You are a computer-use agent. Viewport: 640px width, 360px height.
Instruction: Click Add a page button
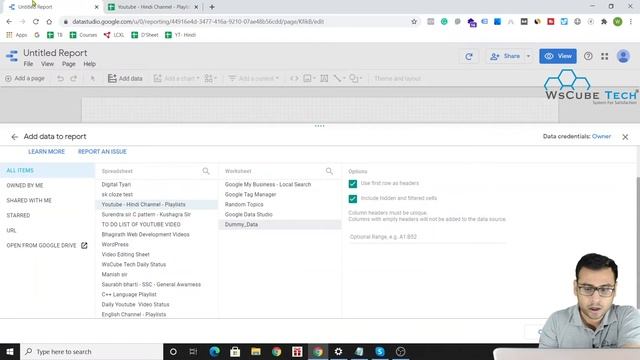click(24, 78)
